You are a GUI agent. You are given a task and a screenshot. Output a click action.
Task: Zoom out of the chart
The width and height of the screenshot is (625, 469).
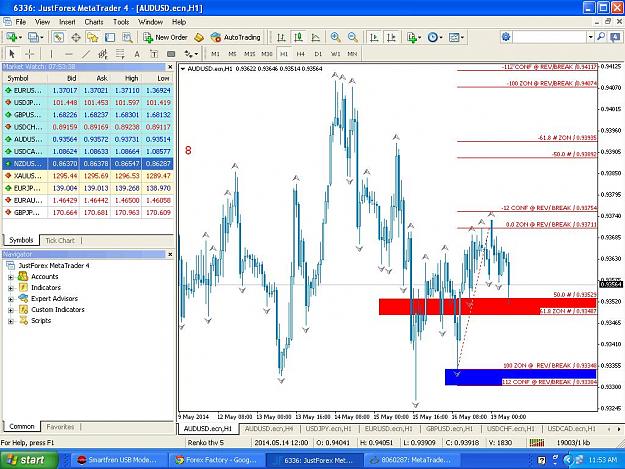pos(353,37)
